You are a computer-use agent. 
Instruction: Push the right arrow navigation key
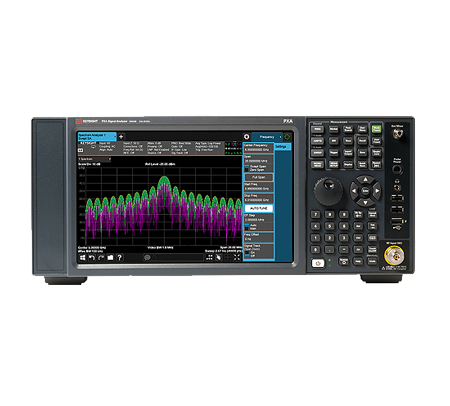click(x=377, y=191)
